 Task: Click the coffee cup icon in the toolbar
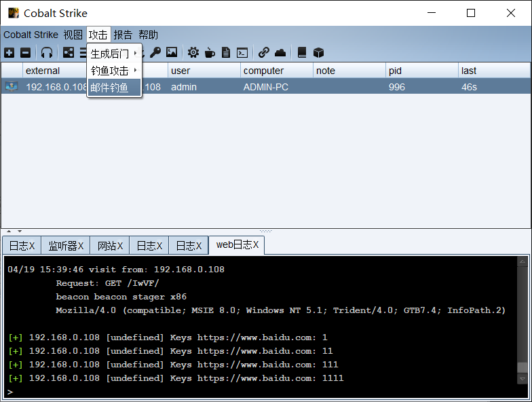(210, 52)
